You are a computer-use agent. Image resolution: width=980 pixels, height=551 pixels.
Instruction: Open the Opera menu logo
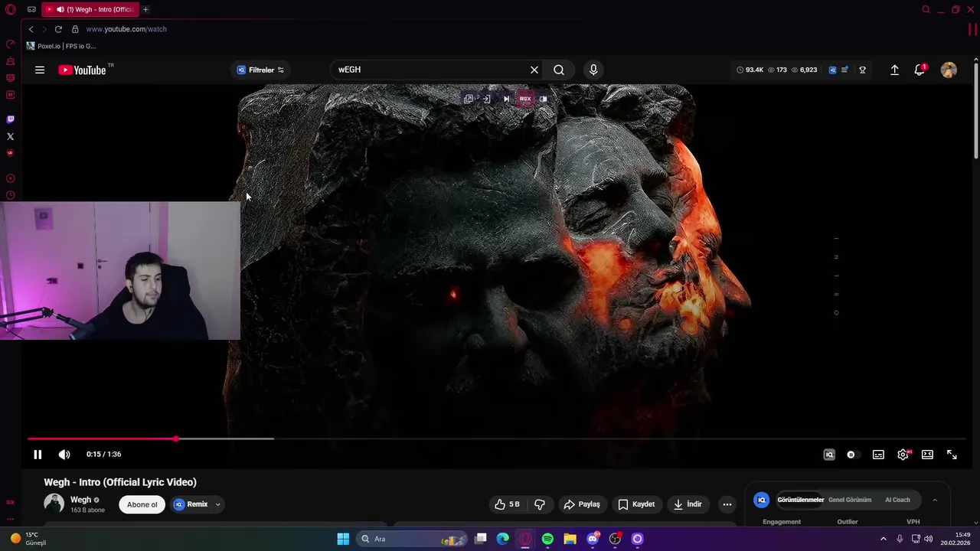(10, 9)
